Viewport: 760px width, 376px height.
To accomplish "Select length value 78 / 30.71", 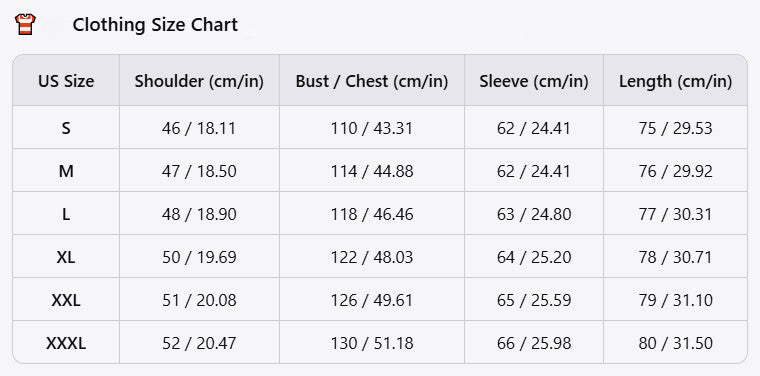I will point(675,257).
